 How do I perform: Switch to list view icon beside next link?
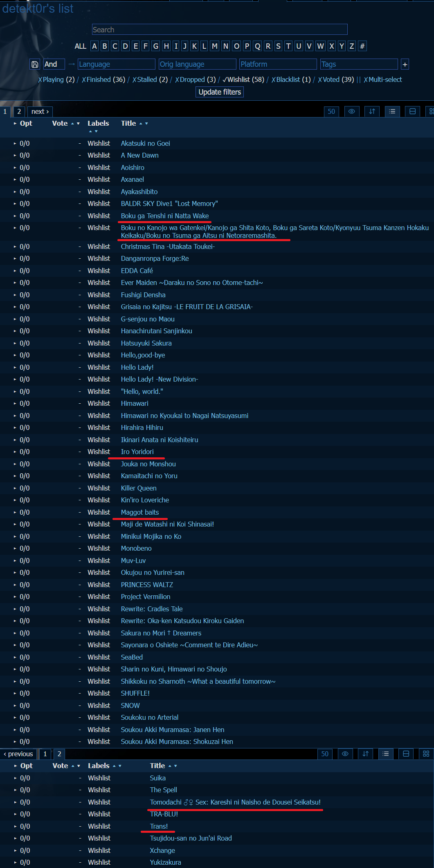click(x=392, y=111)
